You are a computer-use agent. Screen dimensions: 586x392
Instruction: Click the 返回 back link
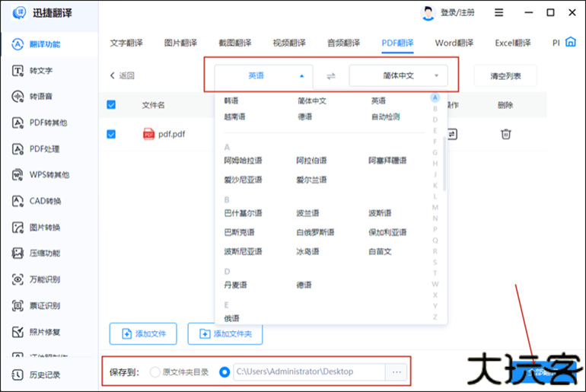pyautogui.click(x=123, y=75)
